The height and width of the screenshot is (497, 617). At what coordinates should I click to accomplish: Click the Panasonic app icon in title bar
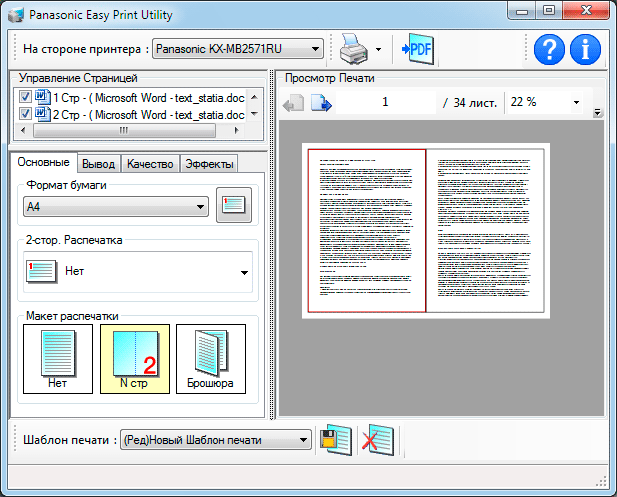pyautogui.click(x=16, y=15)
